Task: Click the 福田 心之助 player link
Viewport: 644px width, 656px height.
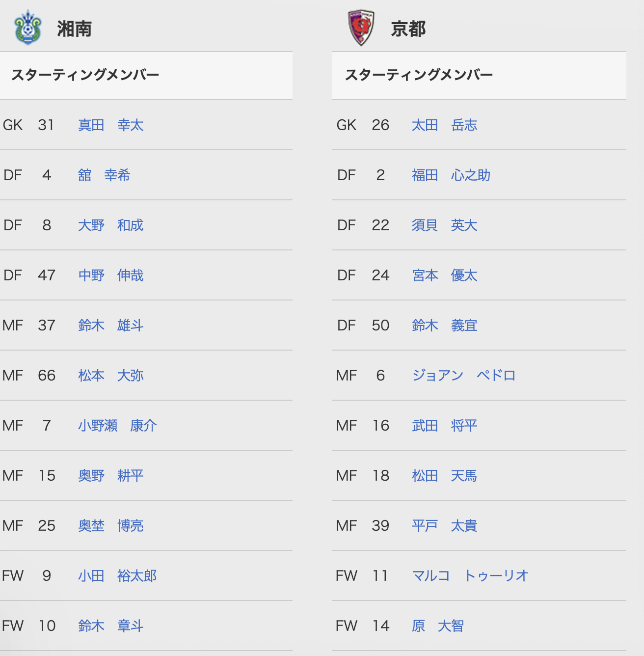Action: pyautogui.click(x=451, y=175)
